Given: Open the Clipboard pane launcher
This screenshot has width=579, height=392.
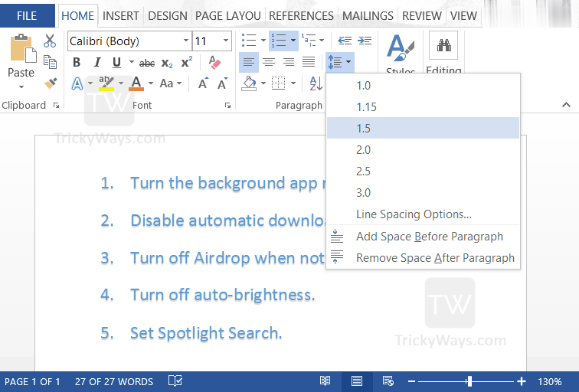Looking at the screenshot, I should tap(56, 106).
